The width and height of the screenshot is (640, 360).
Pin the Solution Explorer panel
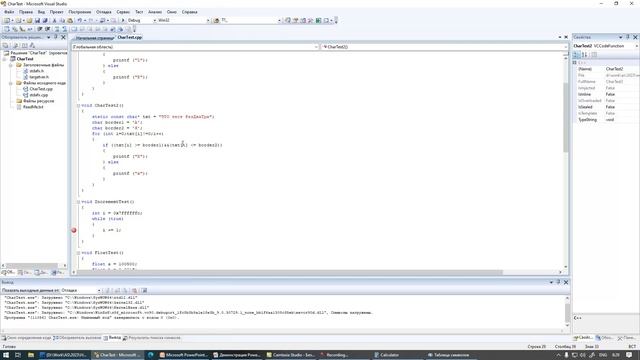[56, 37]
